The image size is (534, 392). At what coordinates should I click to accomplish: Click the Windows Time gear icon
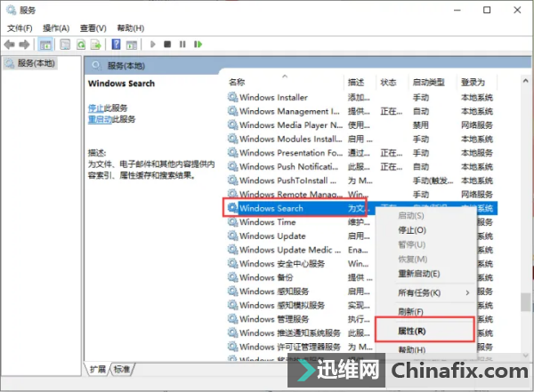coord(232,222)
